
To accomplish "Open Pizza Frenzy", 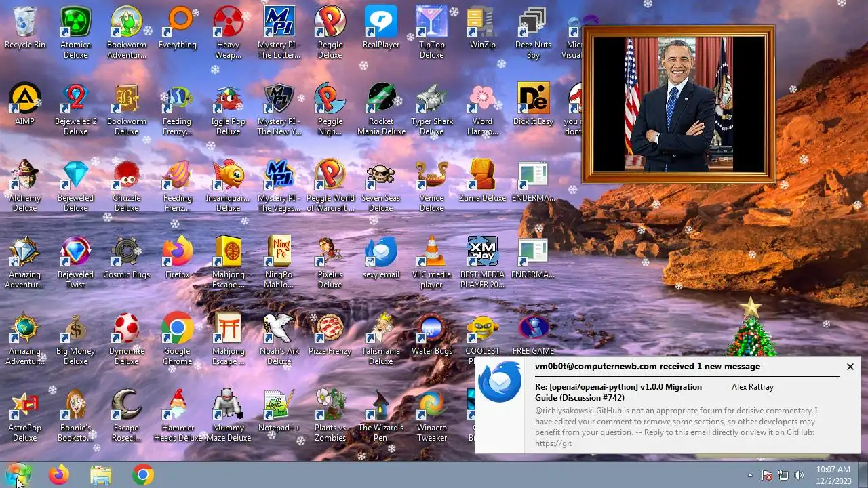I will coord(330,334).
